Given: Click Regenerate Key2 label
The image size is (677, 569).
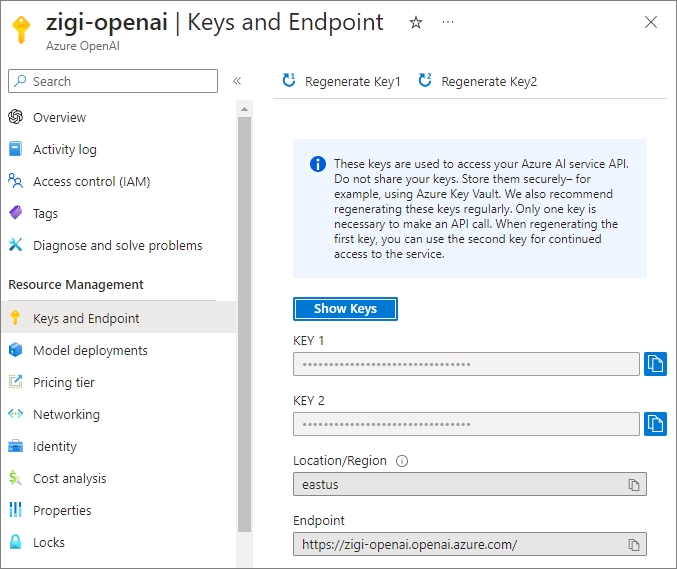Looking at the screenshot, I should (x=489, y=81).
